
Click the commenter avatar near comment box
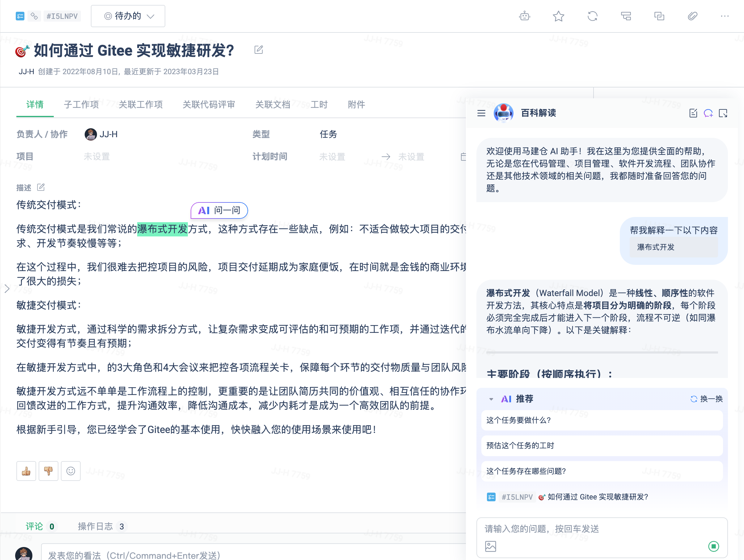pos(23,554)
